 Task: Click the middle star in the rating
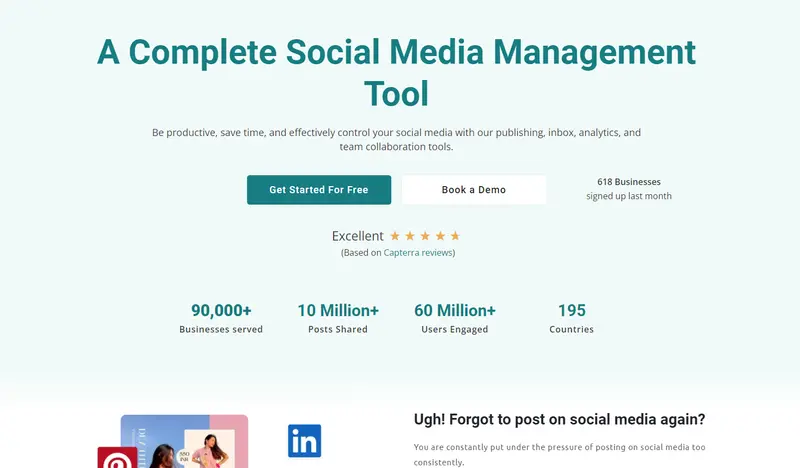coord(425,236)
